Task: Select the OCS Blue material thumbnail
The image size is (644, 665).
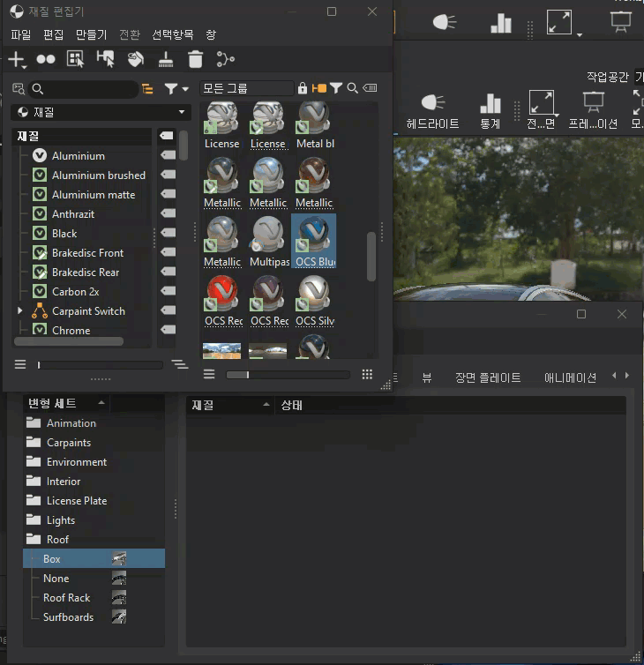Action: click(x=313, y=241)
